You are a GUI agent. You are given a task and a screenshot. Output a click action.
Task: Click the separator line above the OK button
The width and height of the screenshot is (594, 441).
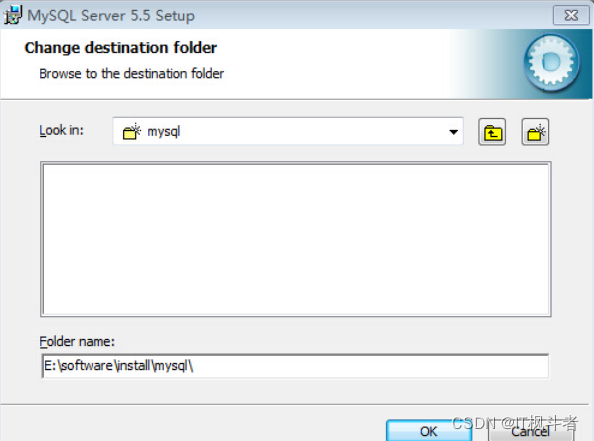295,404
